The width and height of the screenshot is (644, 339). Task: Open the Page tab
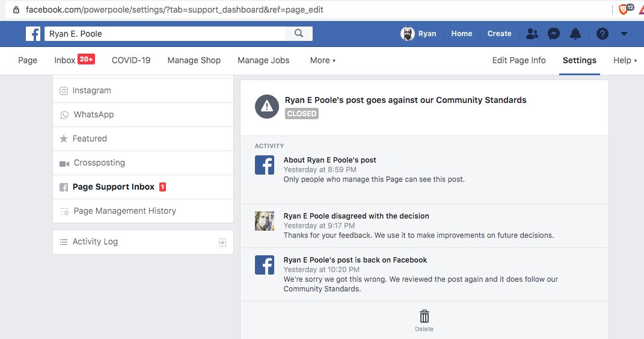(x=28, y=60)
